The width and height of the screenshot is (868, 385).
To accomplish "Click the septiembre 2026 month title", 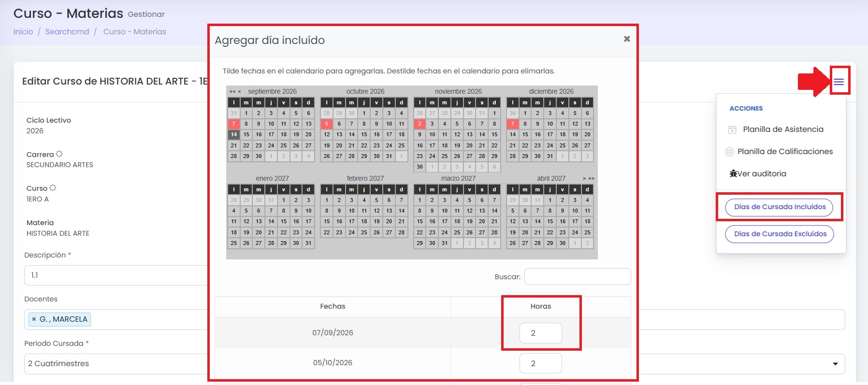I will tap(273, 91).
